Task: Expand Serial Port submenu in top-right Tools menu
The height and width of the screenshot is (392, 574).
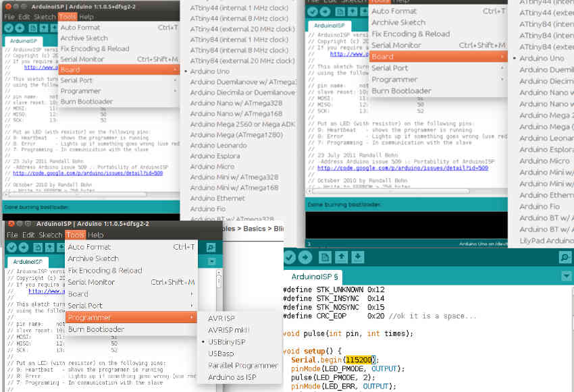Action: [x=438, y=68]
